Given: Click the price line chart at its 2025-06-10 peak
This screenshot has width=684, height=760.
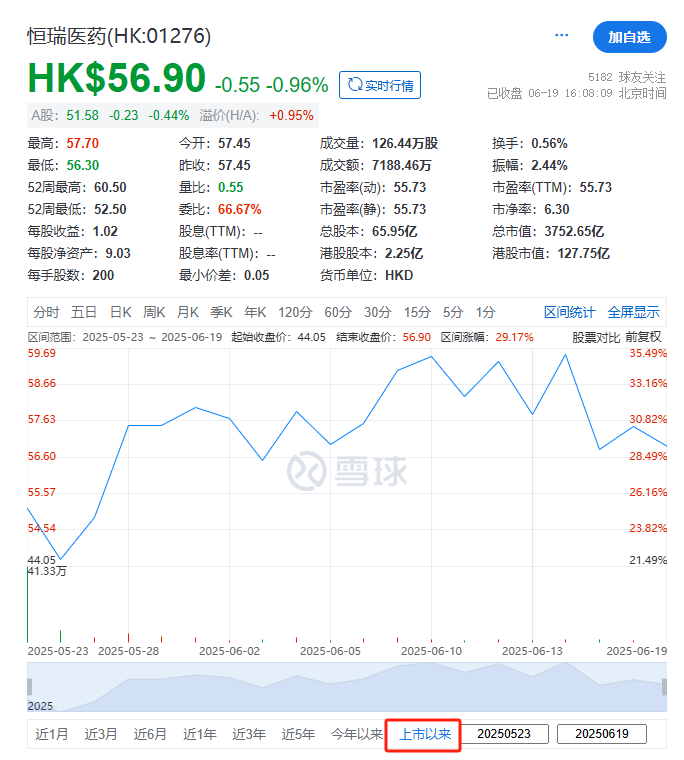Looking at the screenshot, I should [431, 357].
